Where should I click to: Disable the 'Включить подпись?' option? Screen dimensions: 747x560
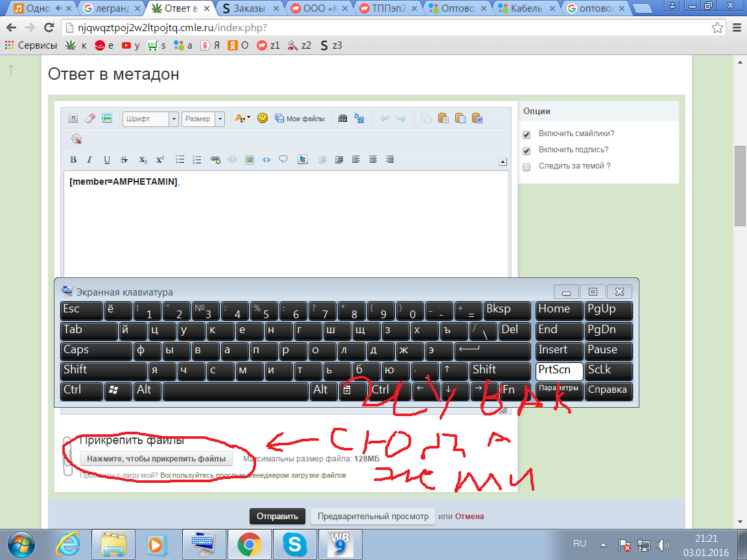(527, 150)
